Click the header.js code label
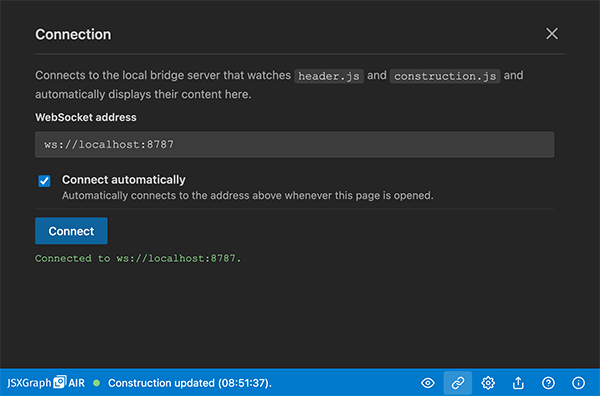This screenshot has width=600, height=396. pos(329,76)
